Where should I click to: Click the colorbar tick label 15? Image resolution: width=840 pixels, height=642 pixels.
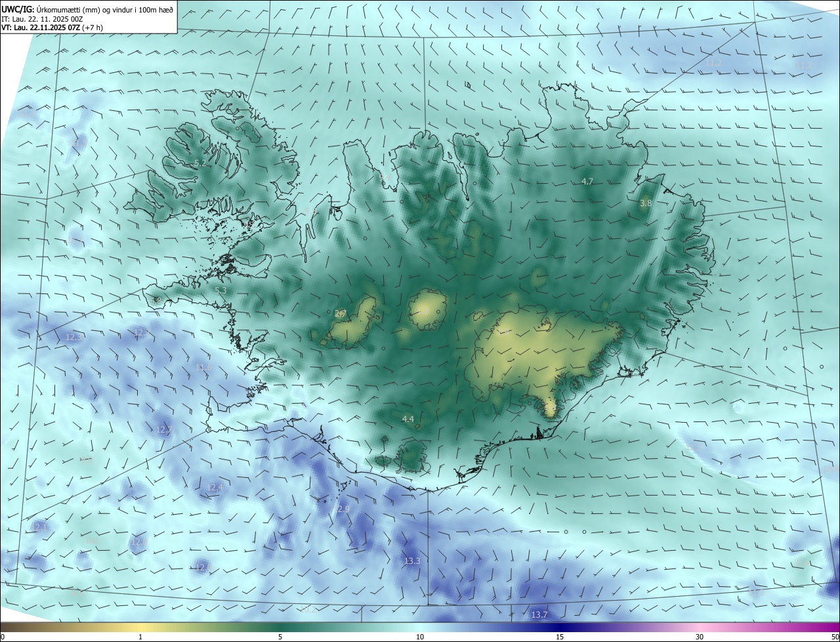tap(560, 637)
